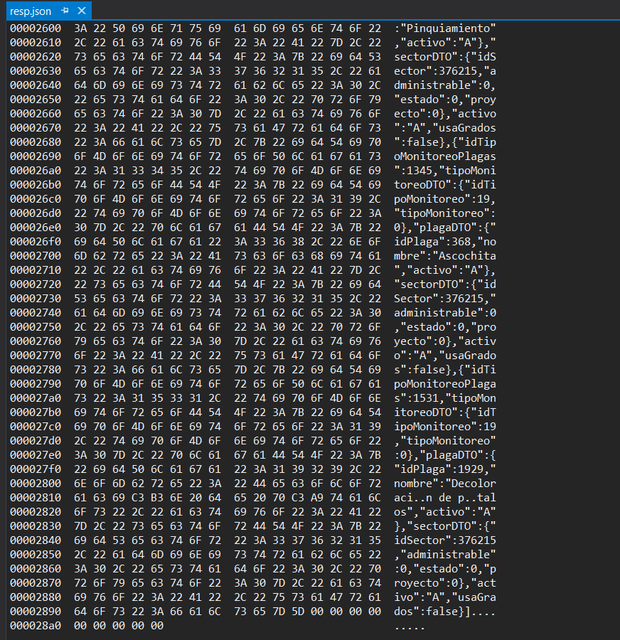Select ASCII text yecto":0},"activ
The width and height of the screenshot is (620, 640).
(x=445, y=341)
